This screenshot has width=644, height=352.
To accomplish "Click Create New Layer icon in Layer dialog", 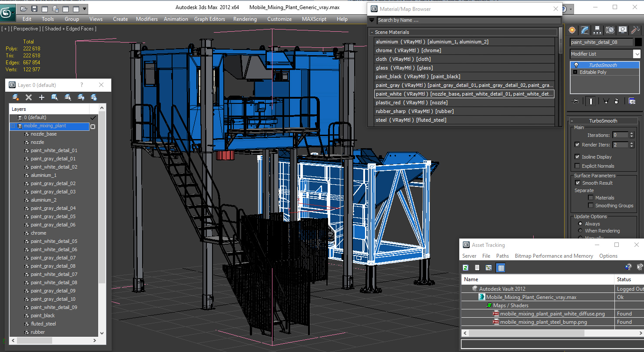I will tap(16, 97).
